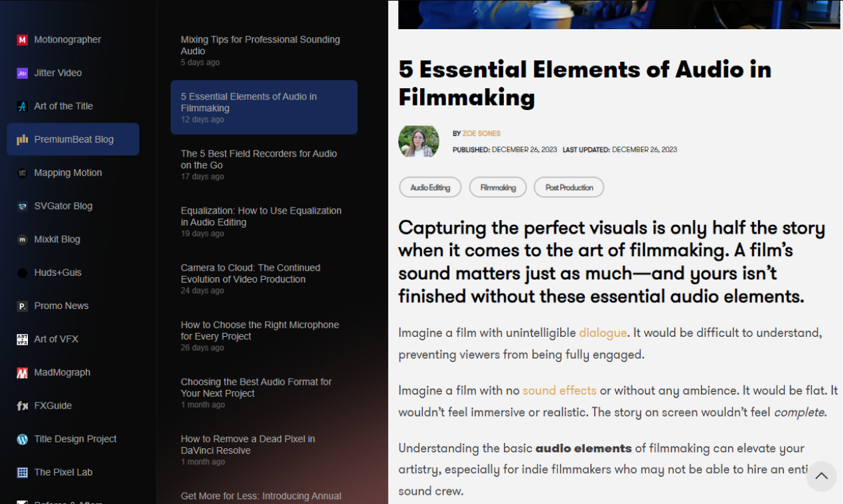843x504 pixels.
Task: Click the Filmmaking tag pill
Action: (498, 188)
